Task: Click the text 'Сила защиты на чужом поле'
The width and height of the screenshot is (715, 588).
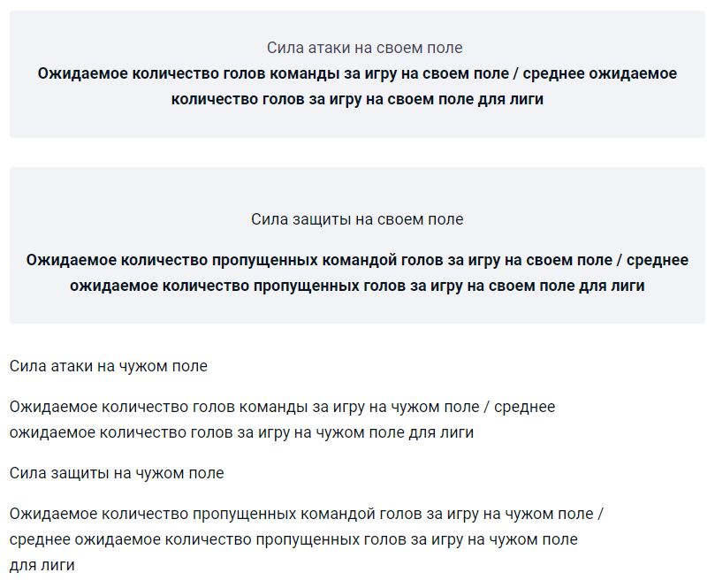Action: (x=117, y=474)
